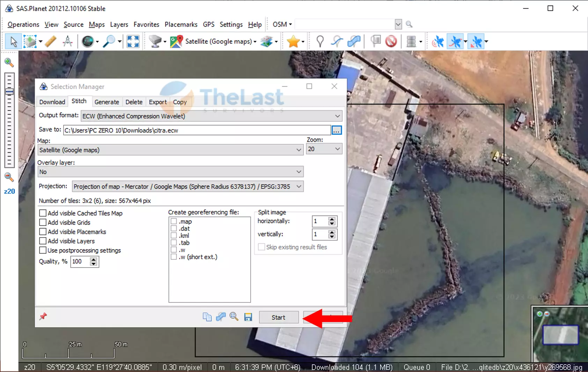The width and height of the screenshot is (588, 372).
Task: Increase the Quality percent spinner
Action: tap(93, 259)
